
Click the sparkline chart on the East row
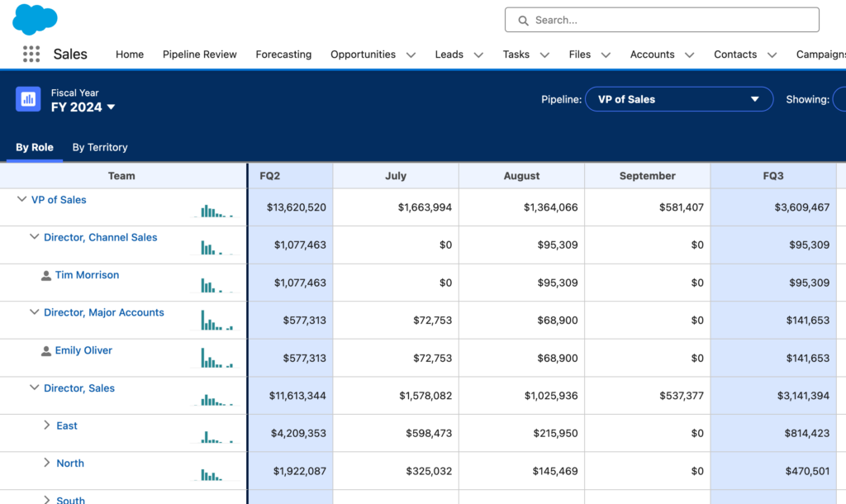213,436
